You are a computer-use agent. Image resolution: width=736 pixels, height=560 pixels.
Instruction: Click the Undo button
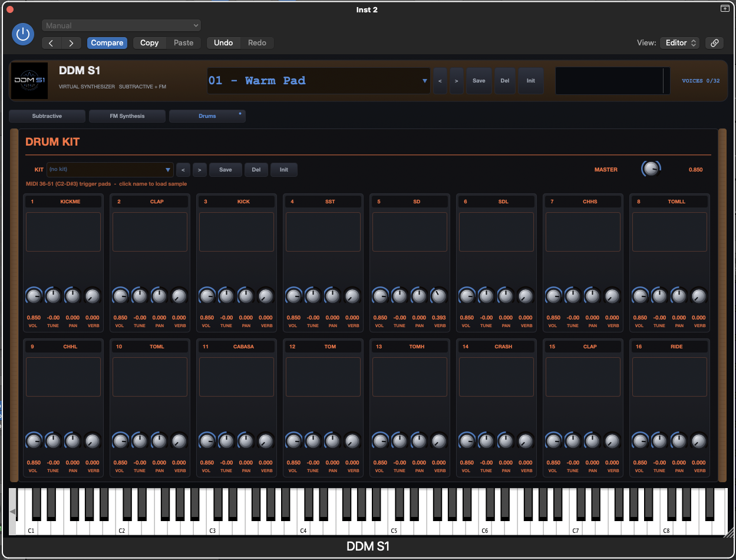[223, 43]
